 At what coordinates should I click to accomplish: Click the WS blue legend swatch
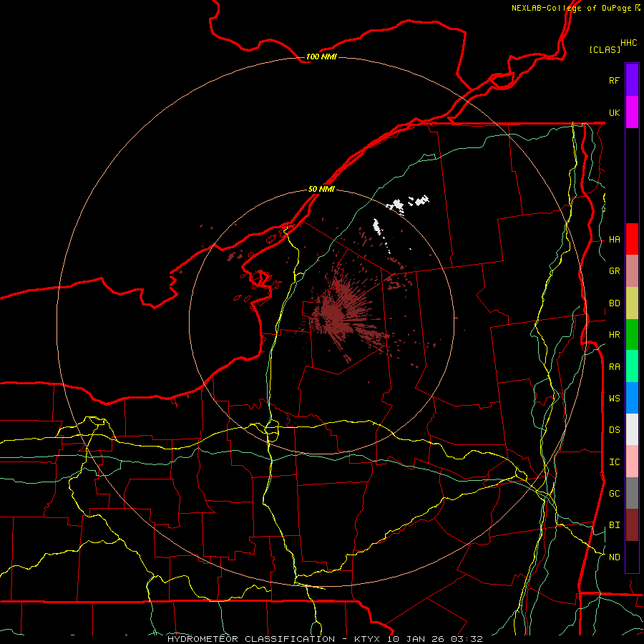point(632,398)
